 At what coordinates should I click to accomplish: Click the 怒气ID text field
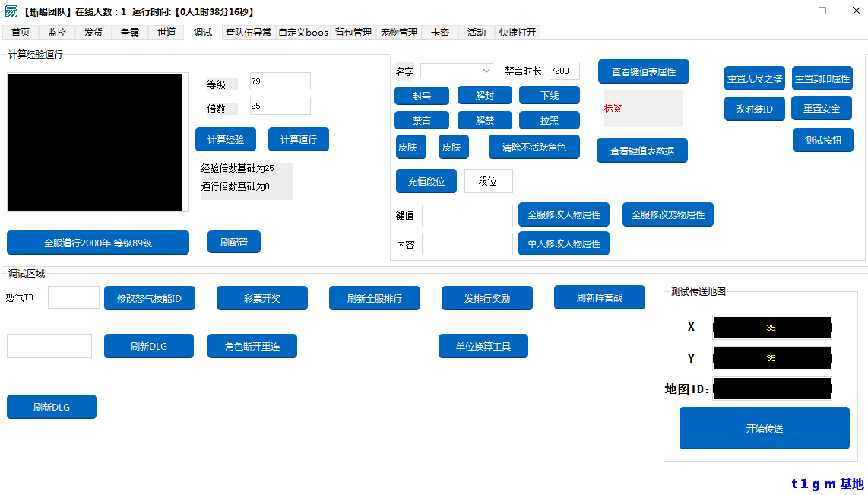click(x=73, y=297)
